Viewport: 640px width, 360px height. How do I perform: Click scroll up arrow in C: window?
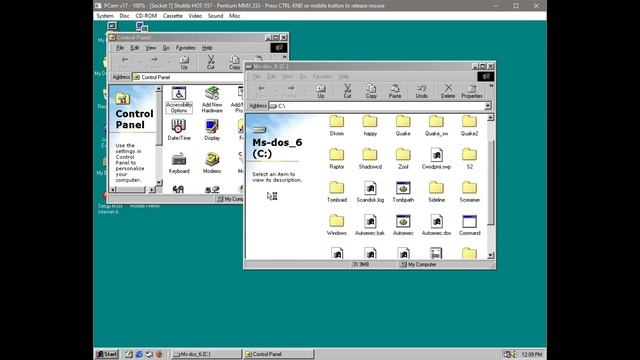[x=491, y=118]
